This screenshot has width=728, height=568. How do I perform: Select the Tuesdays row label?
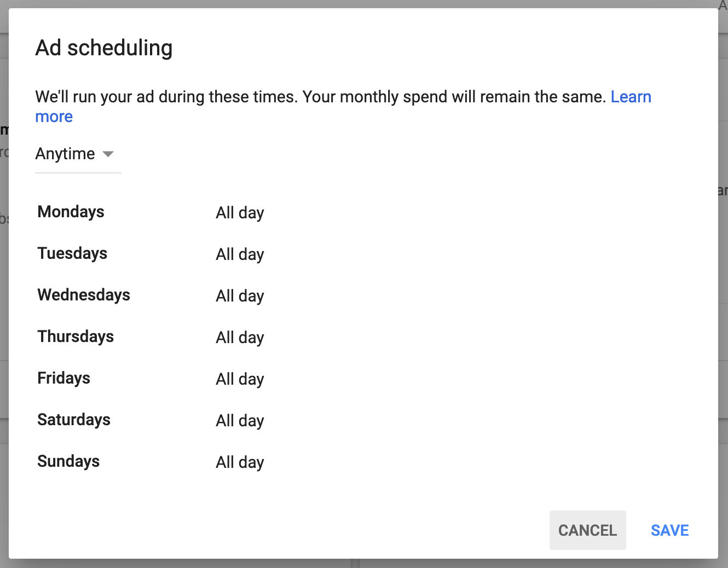click(72, 253)
